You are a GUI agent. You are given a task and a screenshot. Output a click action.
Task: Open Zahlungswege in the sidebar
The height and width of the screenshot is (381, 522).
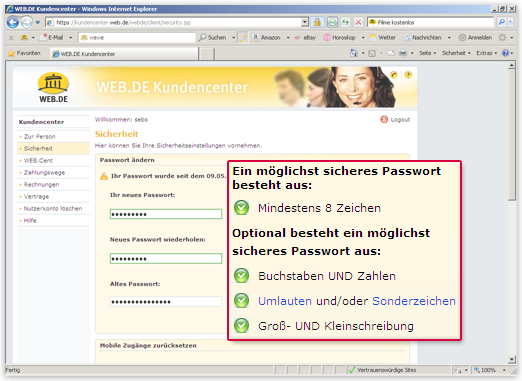coord(44,172)
